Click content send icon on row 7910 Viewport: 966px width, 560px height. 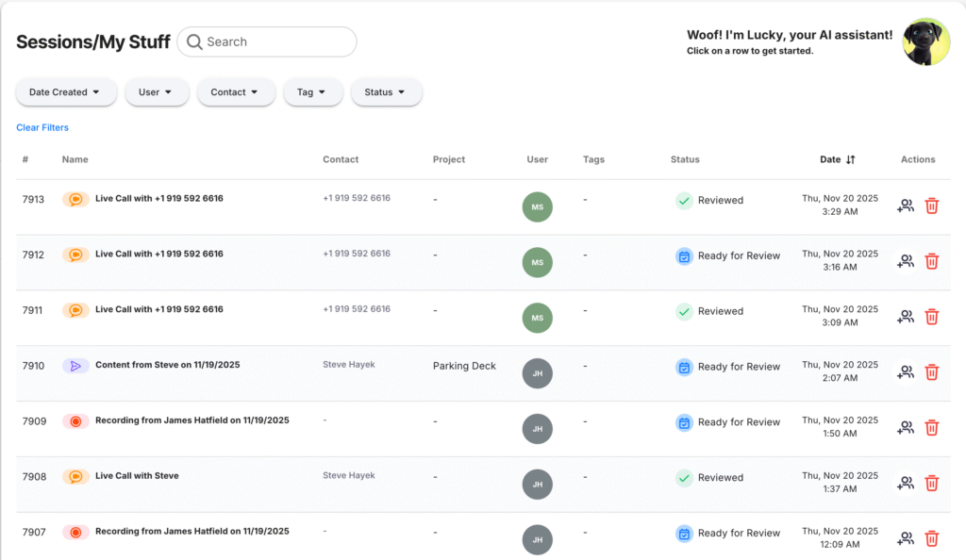(x=75, y=366)
